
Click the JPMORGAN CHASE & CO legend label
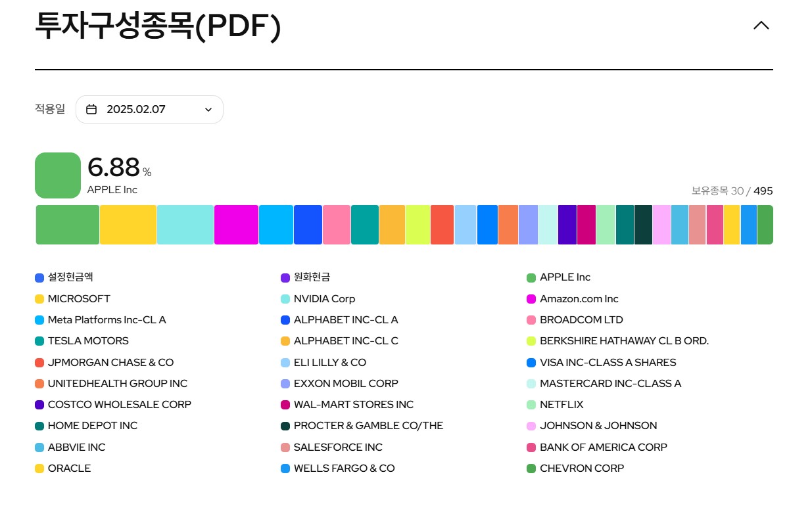pyautogui.click(x=110, y=362)
